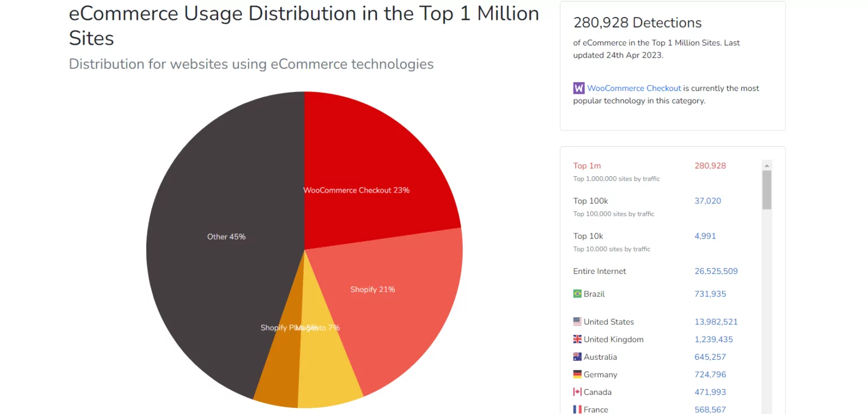Click the Brazil detections count 731,935
The height and width of the screenshot is (414, 868).
click(x=709, y=293)
